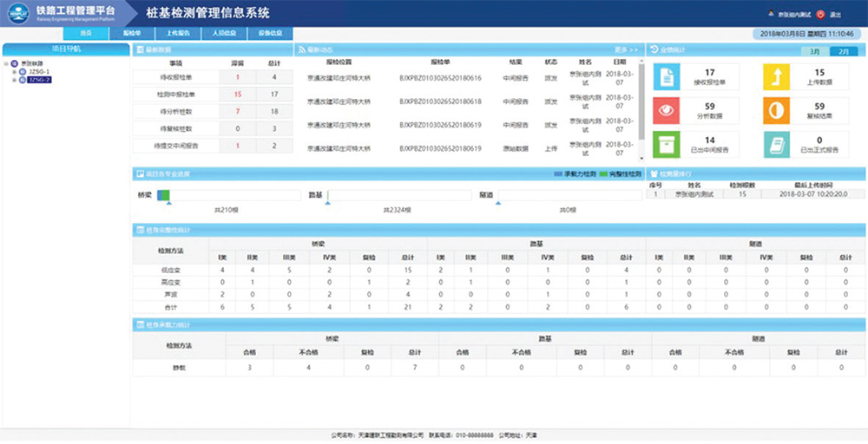The image size is (868, 444).
Task: Open the 报检单 navigation tab
Action: pos(132,33)
